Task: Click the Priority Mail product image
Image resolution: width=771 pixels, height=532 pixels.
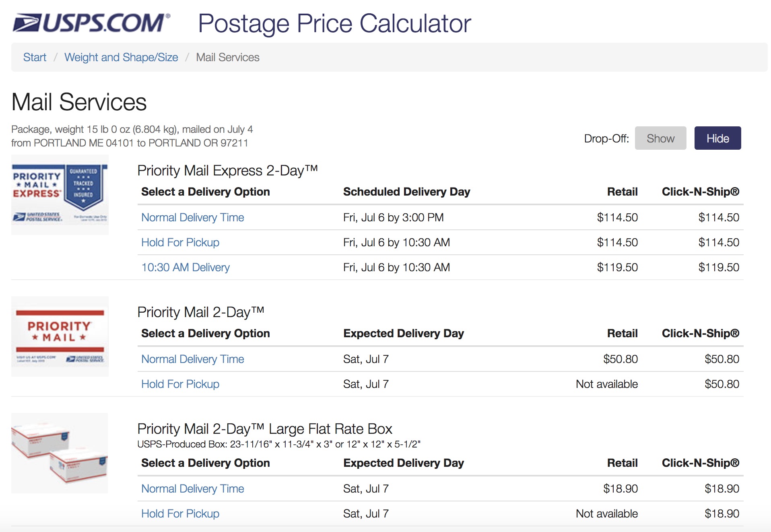Action: 60,336
